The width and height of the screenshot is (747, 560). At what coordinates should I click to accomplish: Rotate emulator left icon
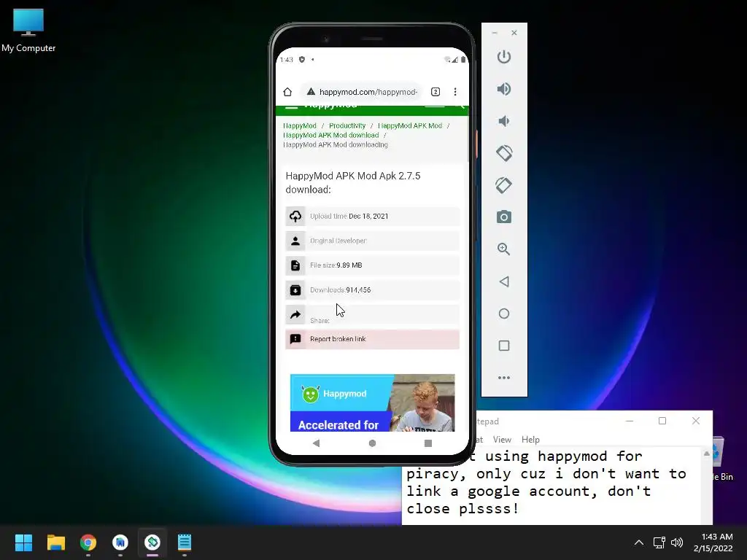pos(503,153)
